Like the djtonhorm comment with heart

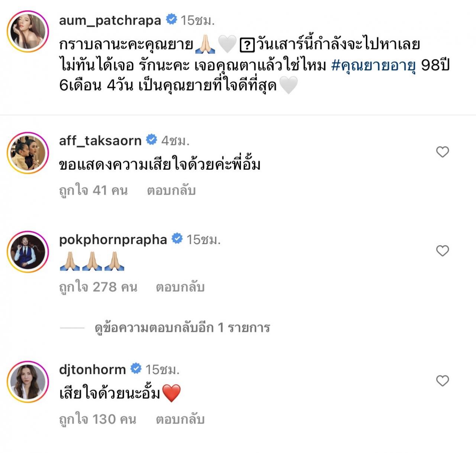(443, 381)
